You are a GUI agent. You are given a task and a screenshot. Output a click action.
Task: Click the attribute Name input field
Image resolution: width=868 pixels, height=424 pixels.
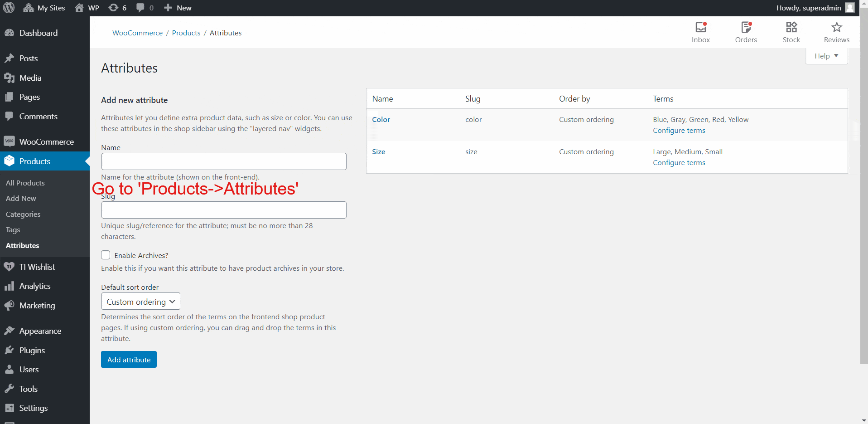point(224,161)
